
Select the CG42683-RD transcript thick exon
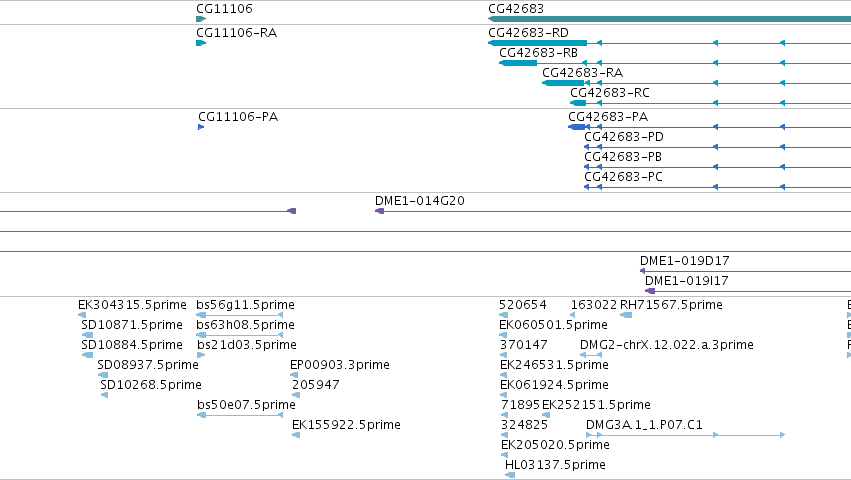537,43
